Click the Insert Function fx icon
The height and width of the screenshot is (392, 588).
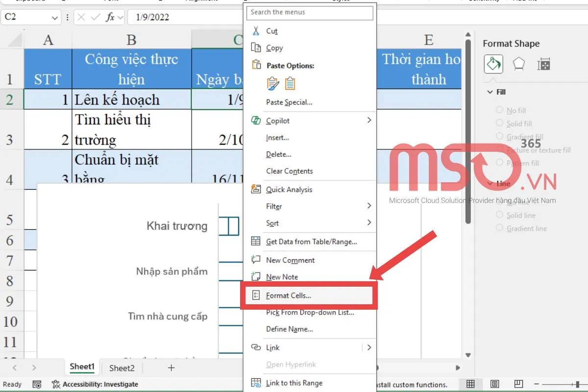pyautogui.click(x=110, y=17)
